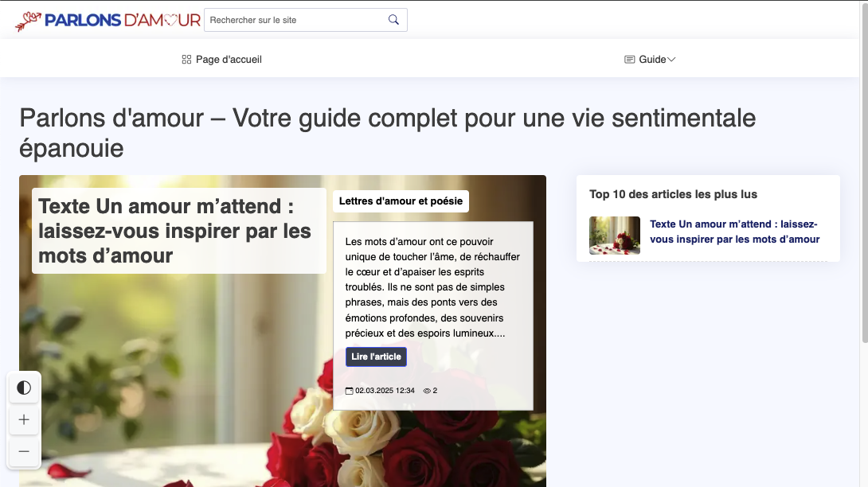Click the grid icon beside Page d'accueil

click(186, 58)
